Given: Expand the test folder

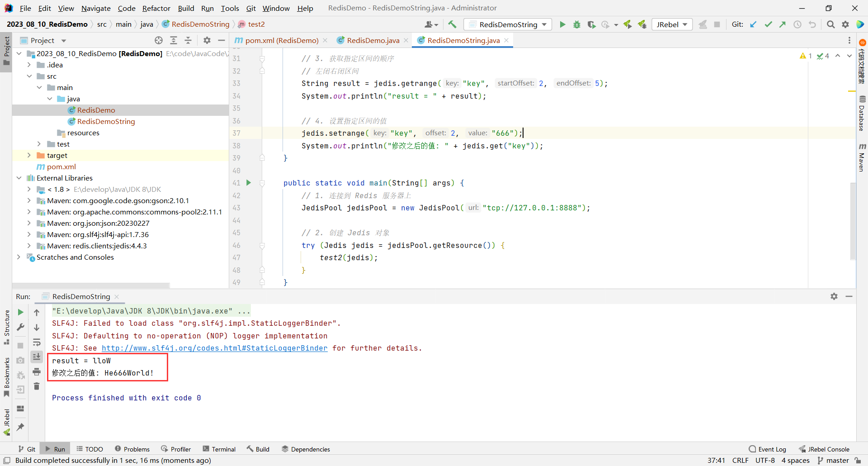Looking at the screenshot, I should (39, 144).
